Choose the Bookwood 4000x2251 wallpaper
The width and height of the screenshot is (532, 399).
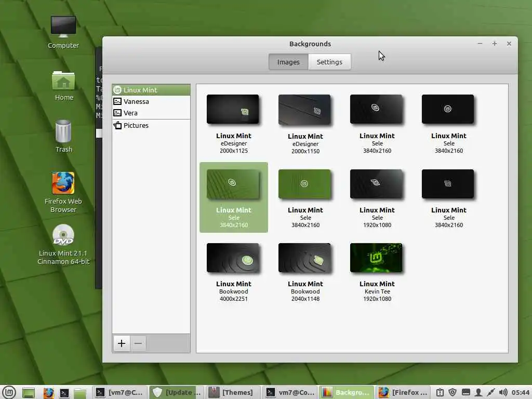[233, 272]
